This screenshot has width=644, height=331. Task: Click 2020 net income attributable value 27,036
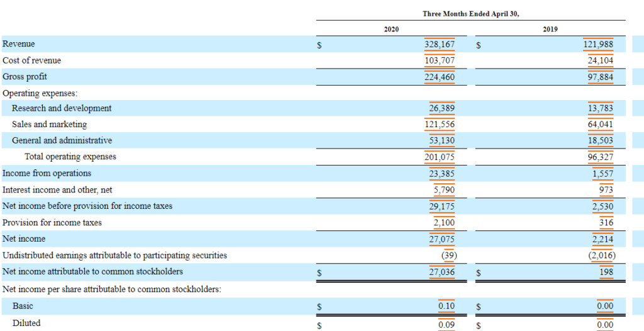(x=441, y=272)
